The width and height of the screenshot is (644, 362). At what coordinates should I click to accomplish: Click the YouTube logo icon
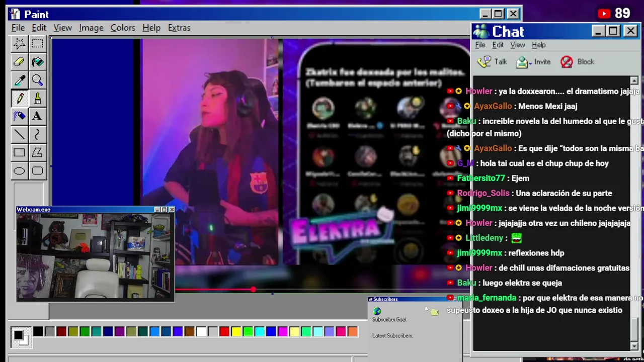(x=604, y=14)
